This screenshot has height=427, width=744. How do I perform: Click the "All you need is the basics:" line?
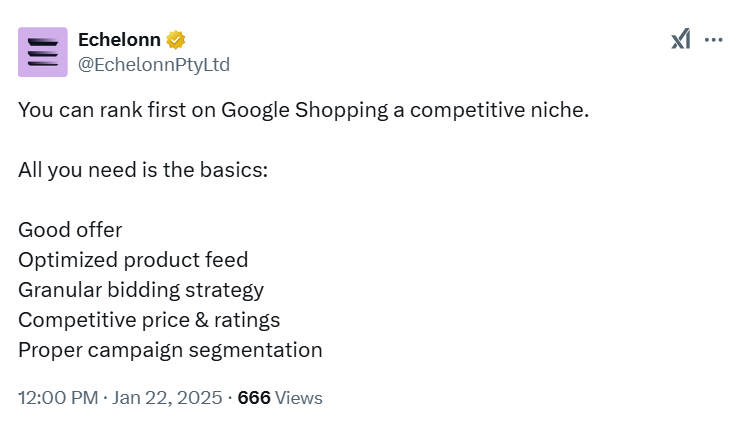click(x=143, y=169)
